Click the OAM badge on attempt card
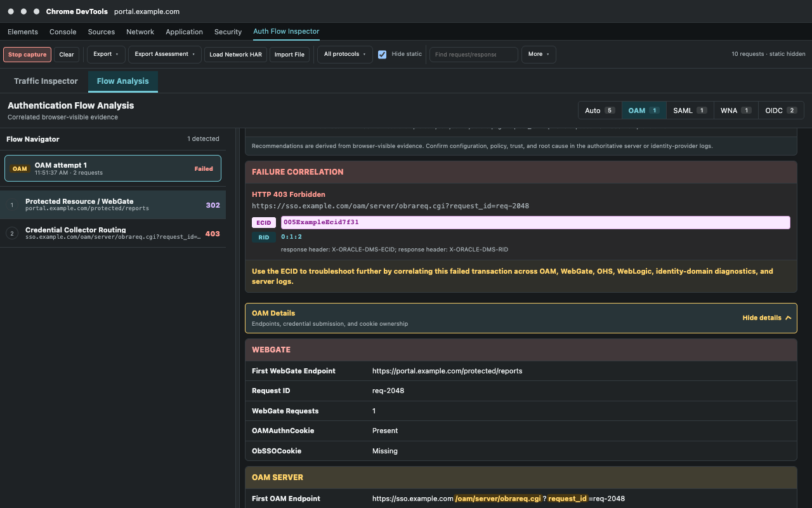Image resolution: width=812 pixels, height=508 pixels. [x=20, y=169]
